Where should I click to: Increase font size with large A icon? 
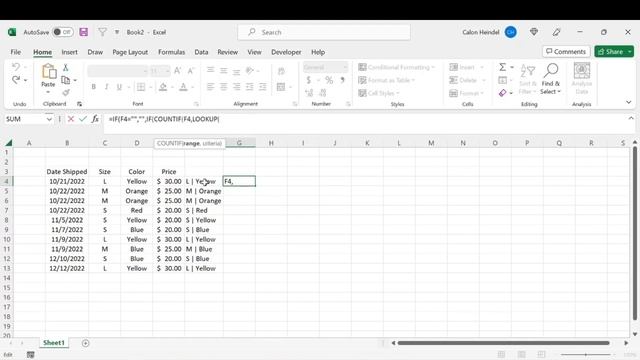(x=178, y=71)
